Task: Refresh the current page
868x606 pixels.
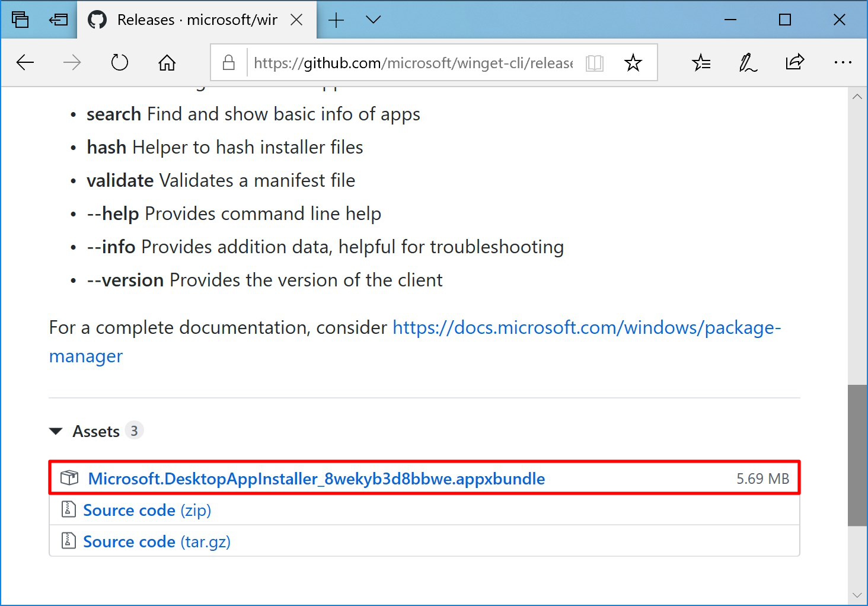Action: point(120,62)
